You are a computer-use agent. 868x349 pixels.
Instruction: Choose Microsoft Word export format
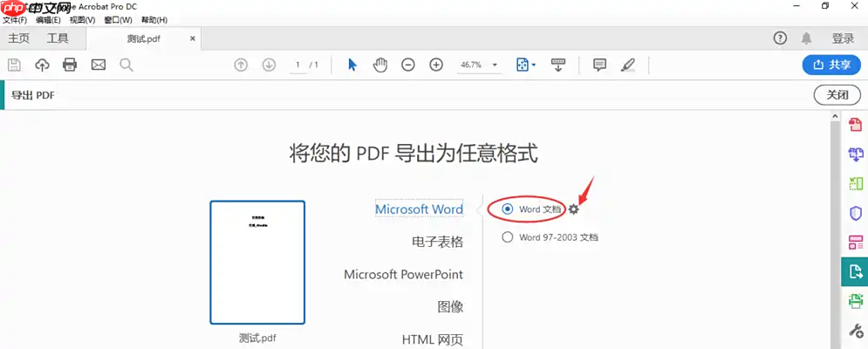(x=419, y=209)
